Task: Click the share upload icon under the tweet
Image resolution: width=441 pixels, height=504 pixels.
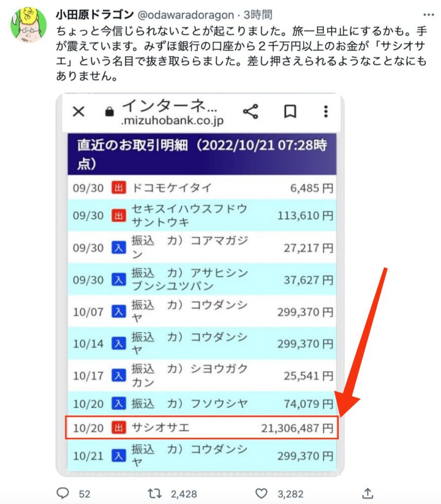Action: (x=368, y=493)
